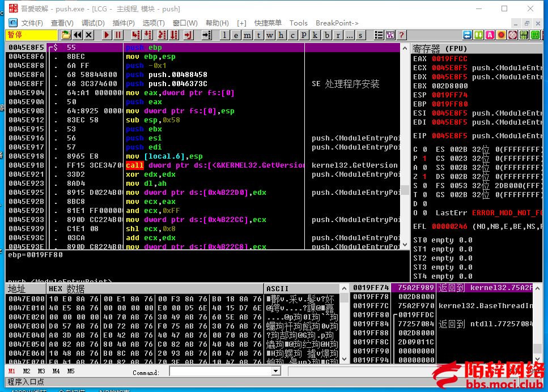Click the HEX 数据 column header

[155, 289]
